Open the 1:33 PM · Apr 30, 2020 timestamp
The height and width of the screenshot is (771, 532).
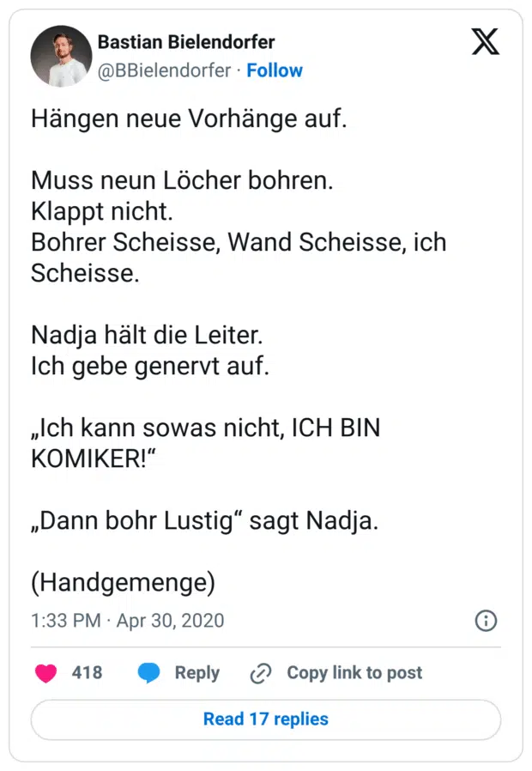(x=127, y=621)
